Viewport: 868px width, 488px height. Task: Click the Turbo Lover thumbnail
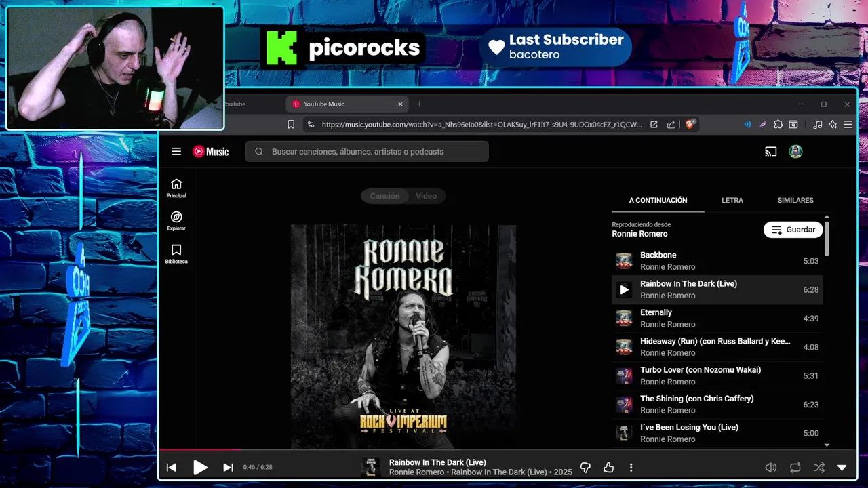(x=624, y=375)
